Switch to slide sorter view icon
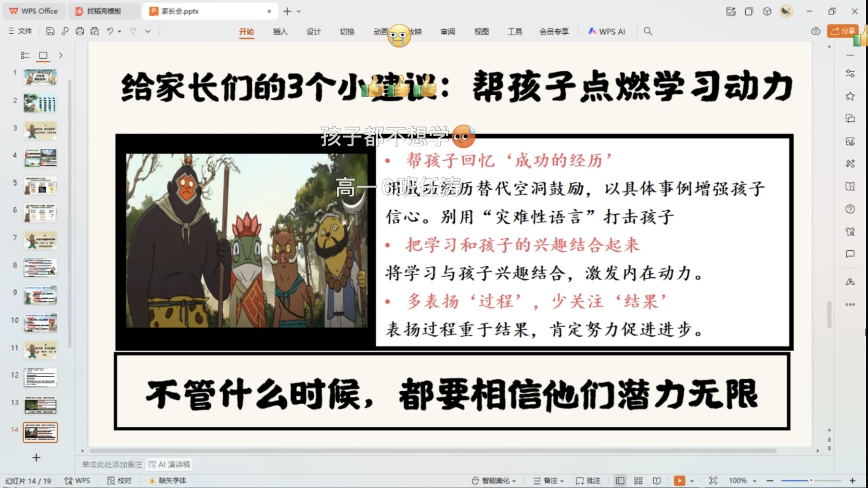 pos(638,480)
